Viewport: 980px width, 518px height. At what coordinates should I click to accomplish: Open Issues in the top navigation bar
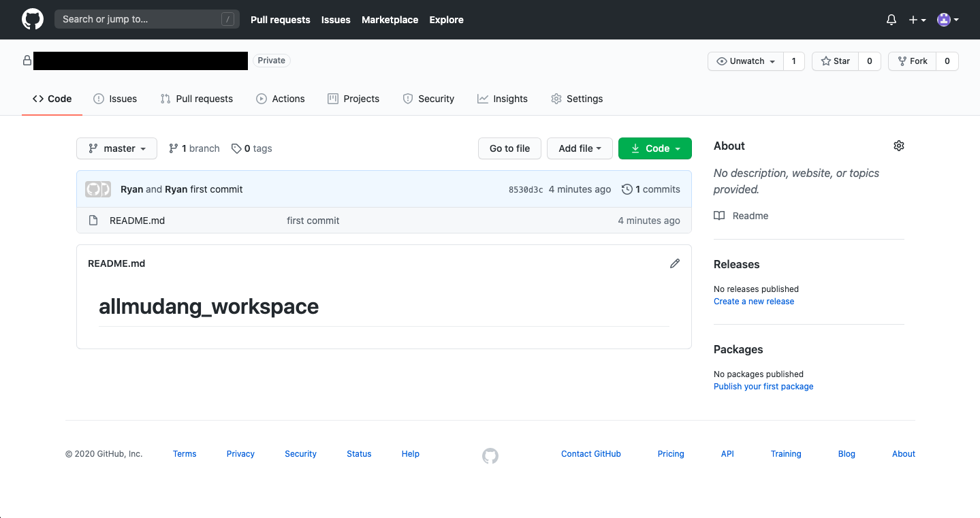click(x=336, y=20)
